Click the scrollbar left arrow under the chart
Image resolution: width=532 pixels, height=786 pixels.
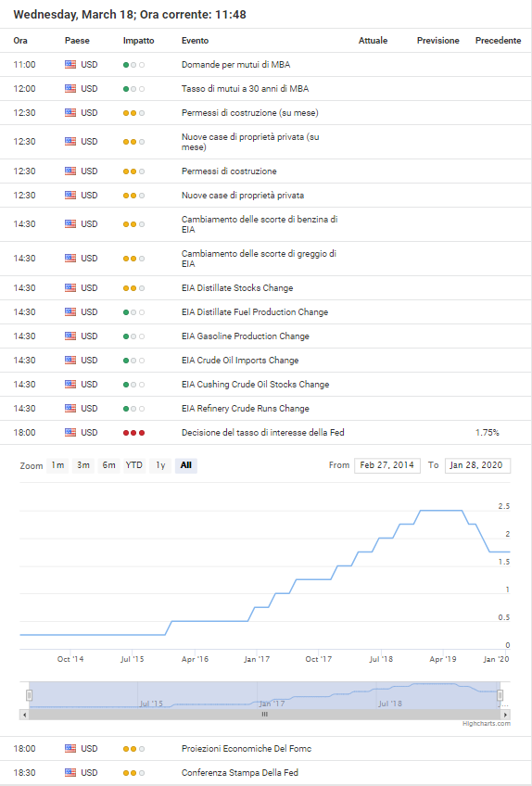tap(25, 715)
